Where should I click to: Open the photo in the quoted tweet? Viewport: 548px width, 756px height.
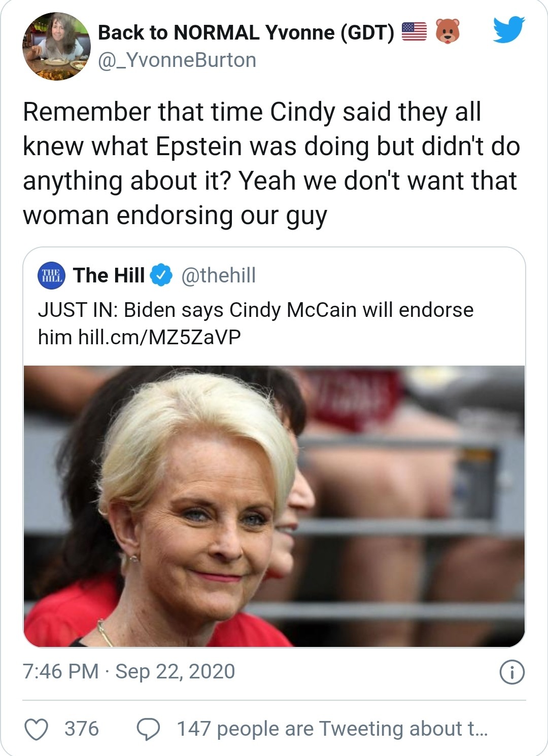[x=274, y=506]
